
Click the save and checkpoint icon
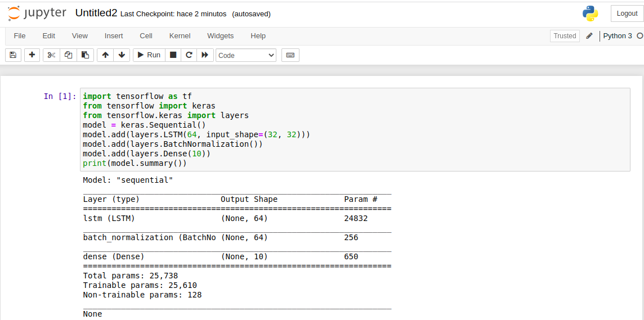13,55
